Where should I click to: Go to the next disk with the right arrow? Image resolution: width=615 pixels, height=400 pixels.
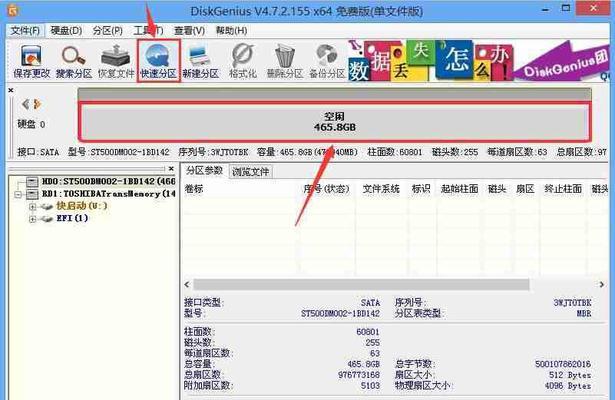click(37, 104)
